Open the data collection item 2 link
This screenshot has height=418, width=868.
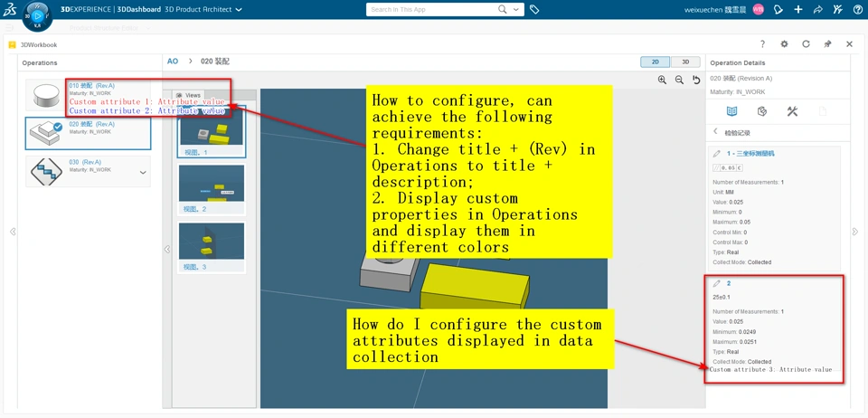click(x=729, y=283)
